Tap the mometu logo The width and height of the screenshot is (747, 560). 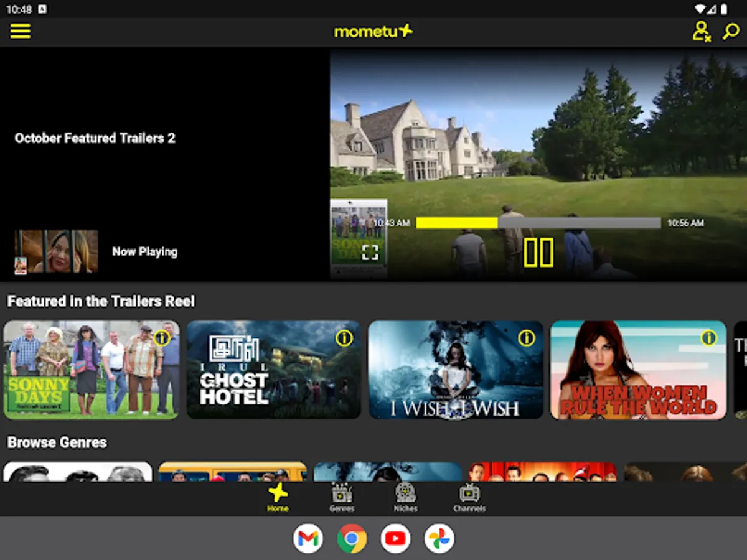(x=374, y=30)
